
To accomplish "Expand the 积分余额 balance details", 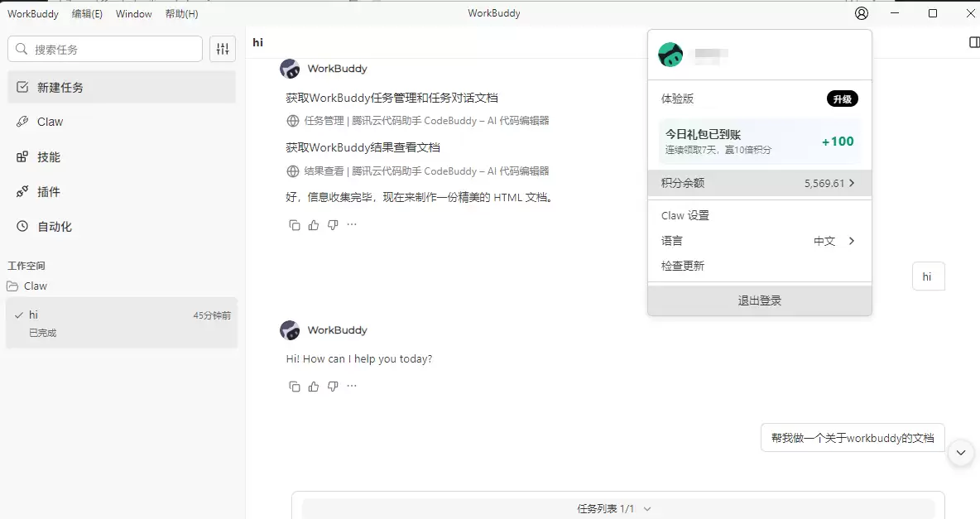I will click(759, 182).
